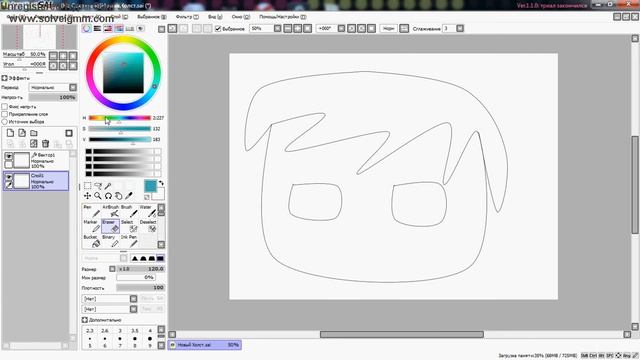The width and height of the screenshot is (640, 360).
Task: Activate the eyedropper color picker
Action: pos(129,196)
